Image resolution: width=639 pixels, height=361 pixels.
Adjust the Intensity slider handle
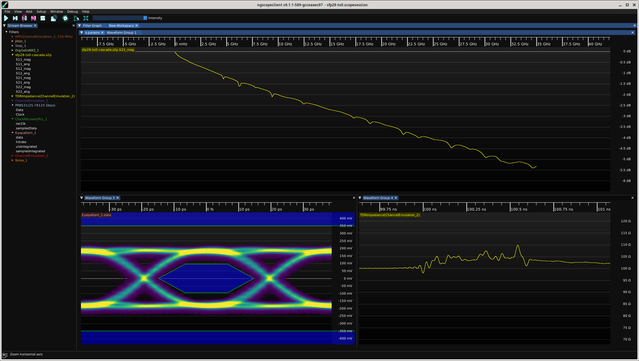click(145, 18)
